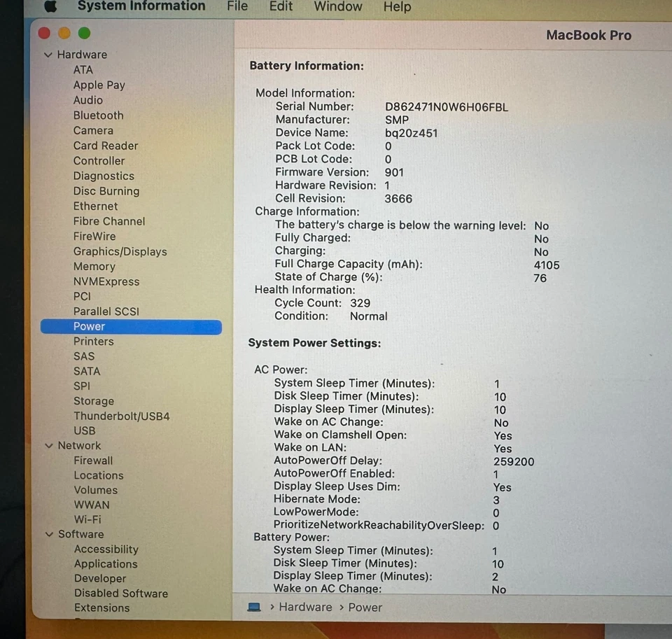The height and width of the screenshot is (639, 672).
Task: Open the System Information menu
Action: click(141, 7)
